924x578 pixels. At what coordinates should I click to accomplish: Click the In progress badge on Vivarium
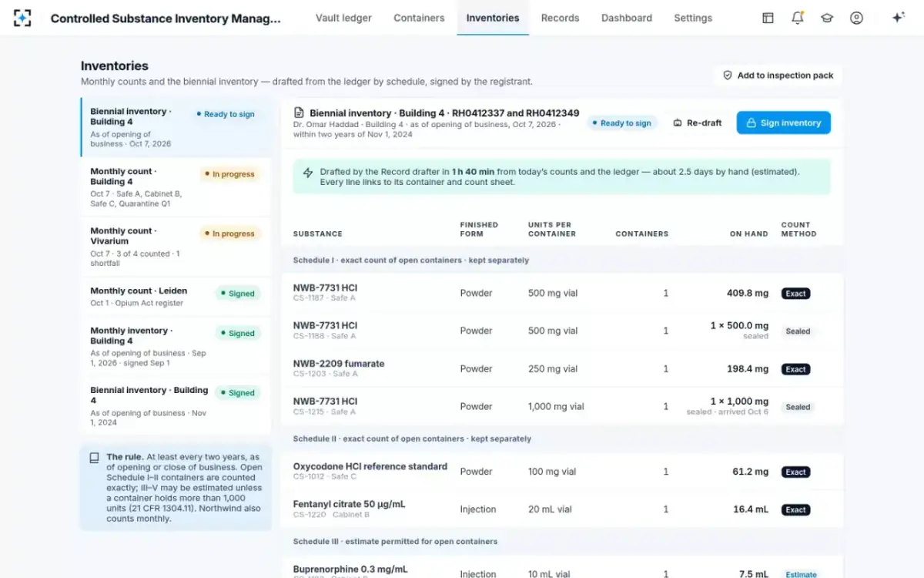pos(229,234)
